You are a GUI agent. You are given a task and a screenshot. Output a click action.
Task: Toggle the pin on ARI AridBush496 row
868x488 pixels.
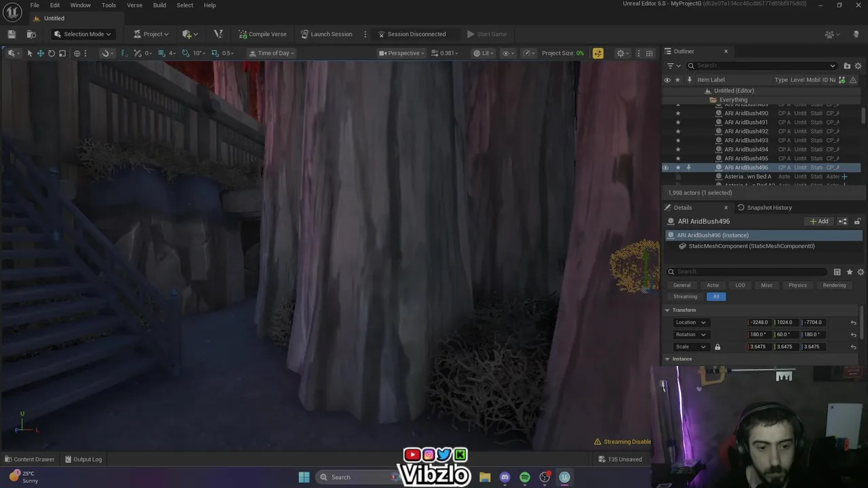tap(689, 167)
